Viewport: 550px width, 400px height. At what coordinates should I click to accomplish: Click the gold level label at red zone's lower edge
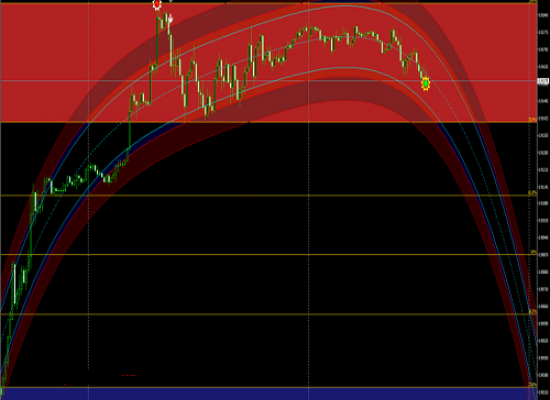[x=532, y=120]
